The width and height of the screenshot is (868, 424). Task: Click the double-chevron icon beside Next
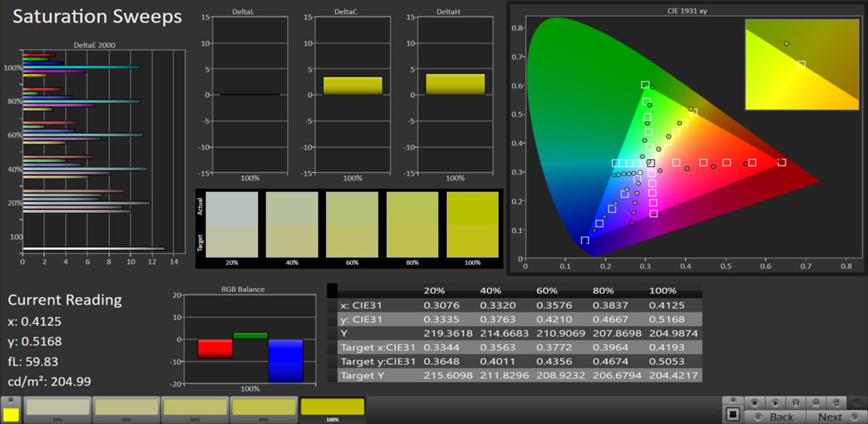854,416
